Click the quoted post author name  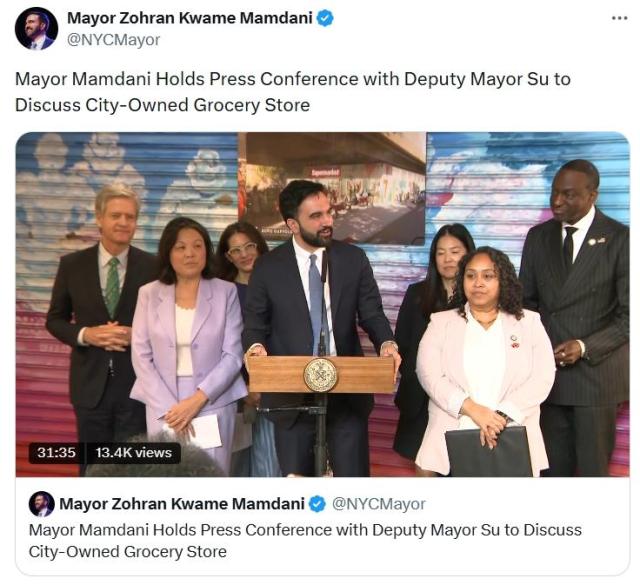pos(182,504)
